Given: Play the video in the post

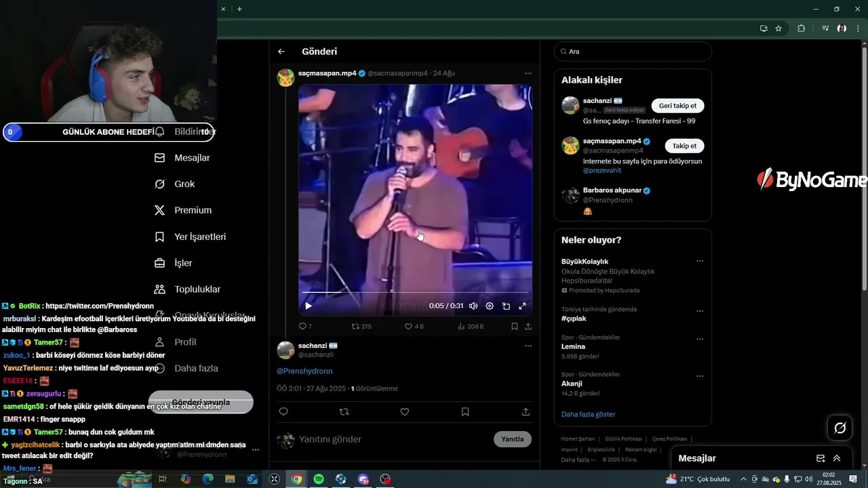Looking at the screenshot, I should point(309,306).
